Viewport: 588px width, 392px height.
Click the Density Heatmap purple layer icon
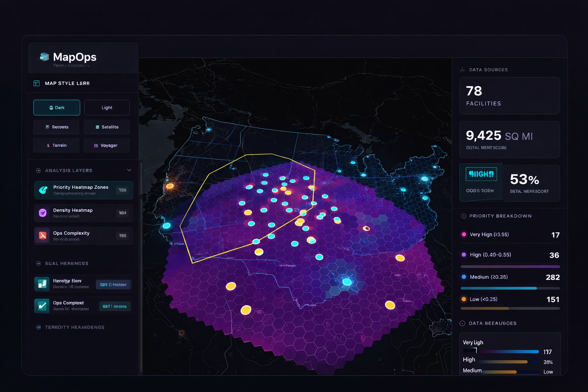point(42,213)
